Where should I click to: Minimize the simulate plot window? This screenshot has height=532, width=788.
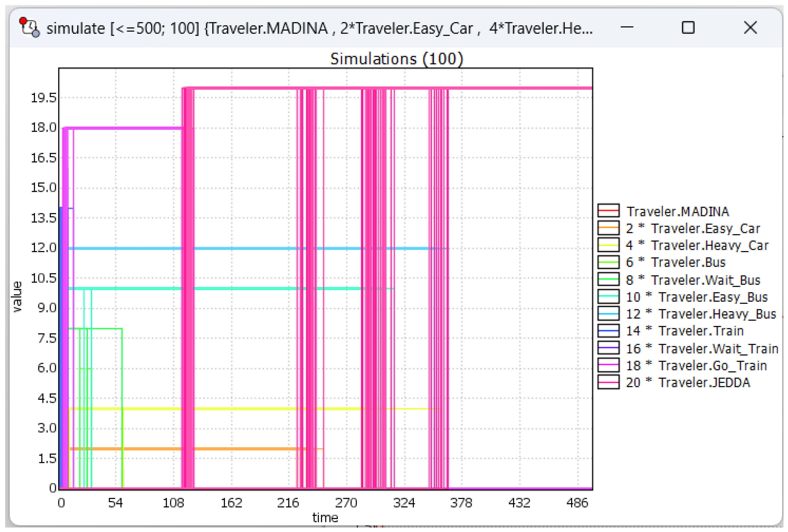pyautogui.click(x=627, y=28)
